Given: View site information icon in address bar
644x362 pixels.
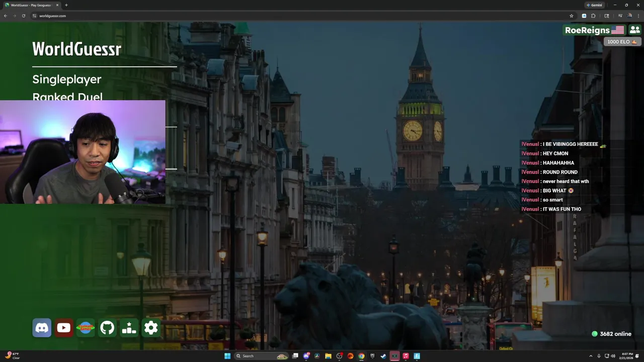Looking at the screenshot, I should coord(35,16).
